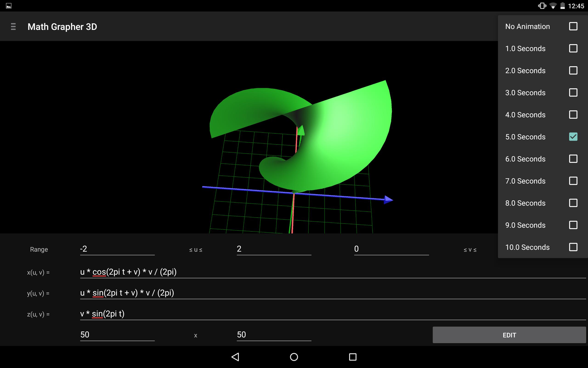Image resolution: width=588 pixels, height=368 pixels.
Task: Check the 1.0 Seconds checkbox
Action: (573, 48)
